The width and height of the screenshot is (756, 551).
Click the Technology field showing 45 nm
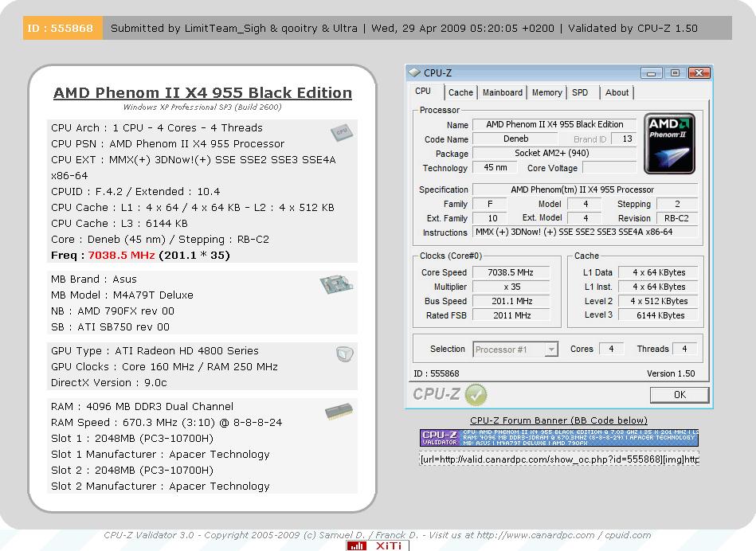[496, 168]
